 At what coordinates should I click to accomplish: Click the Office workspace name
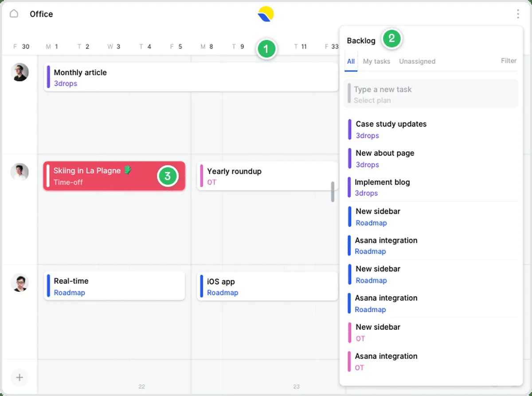pyautogui.click(x=41, y=14)
